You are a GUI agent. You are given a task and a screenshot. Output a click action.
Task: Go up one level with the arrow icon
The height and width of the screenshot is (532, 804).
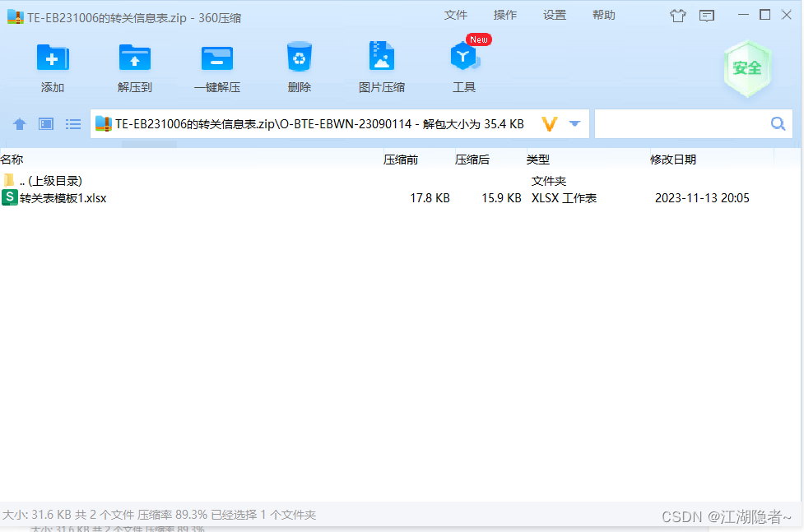pos(20,124)
